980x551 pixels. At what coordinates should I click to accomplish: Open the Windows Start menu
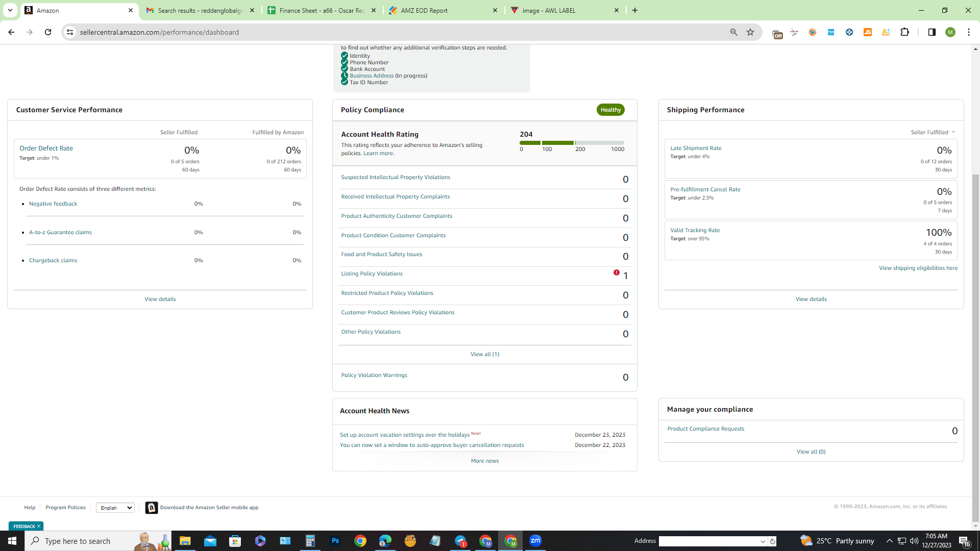tap(12, 541)
